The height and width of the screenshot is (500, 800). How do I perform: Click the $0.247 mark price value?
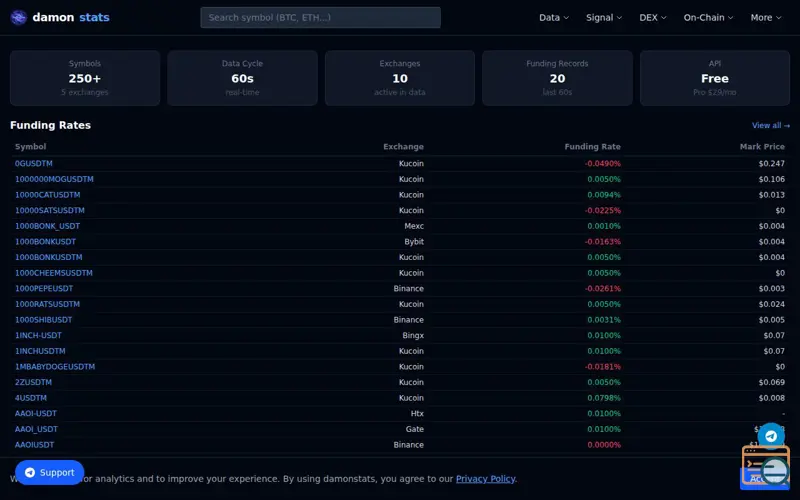(x=771, y=164)
